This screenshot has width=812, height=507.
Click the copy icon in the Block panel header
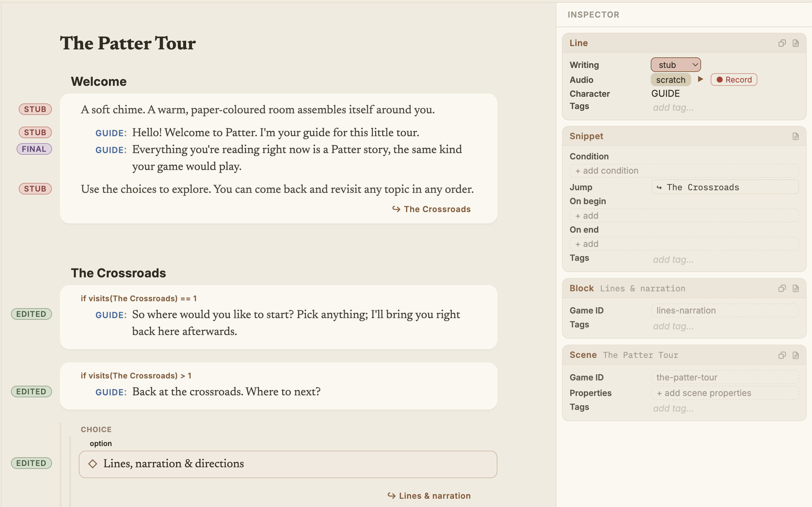[782, 288]
